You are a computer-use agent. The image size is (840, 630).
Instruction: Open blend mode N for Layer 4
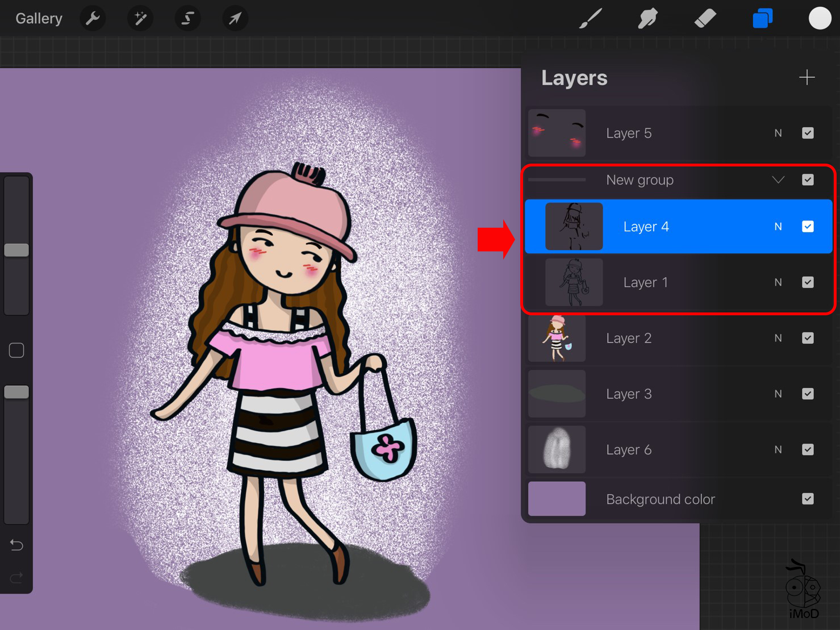point(778,227)
